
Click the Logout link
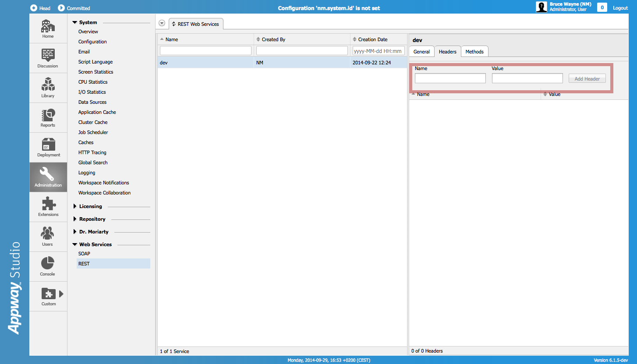tap(620, 8)
